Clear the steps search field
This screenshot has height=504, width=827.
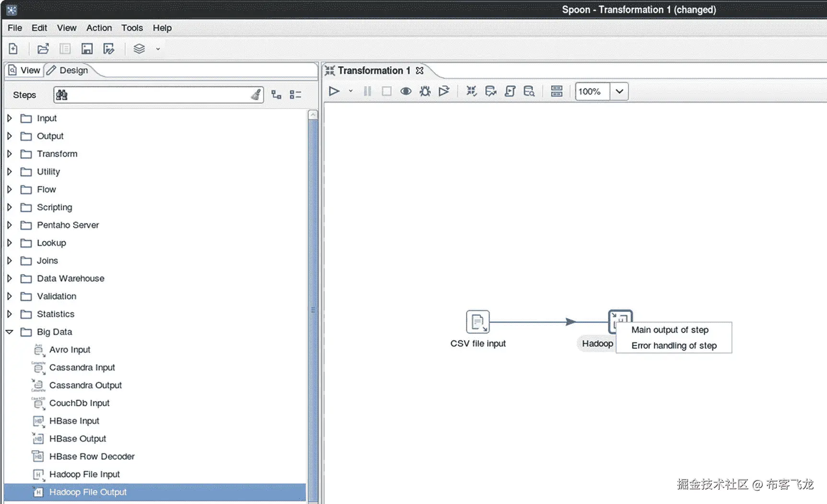pos(257,94)
